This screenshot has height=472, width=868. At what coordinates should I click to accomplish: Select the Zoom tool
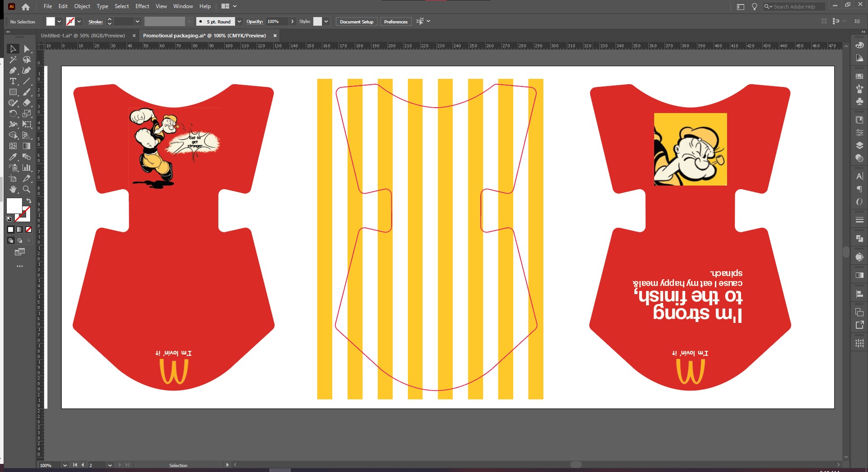pyautogui.click(x=27, y=189)
